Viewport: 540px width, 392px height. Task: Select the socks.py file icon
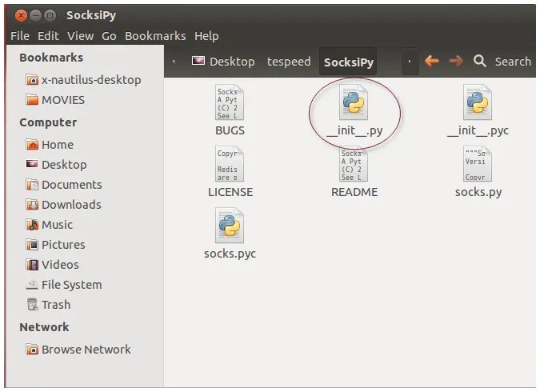pyautogui.click(x=478, y=165)
